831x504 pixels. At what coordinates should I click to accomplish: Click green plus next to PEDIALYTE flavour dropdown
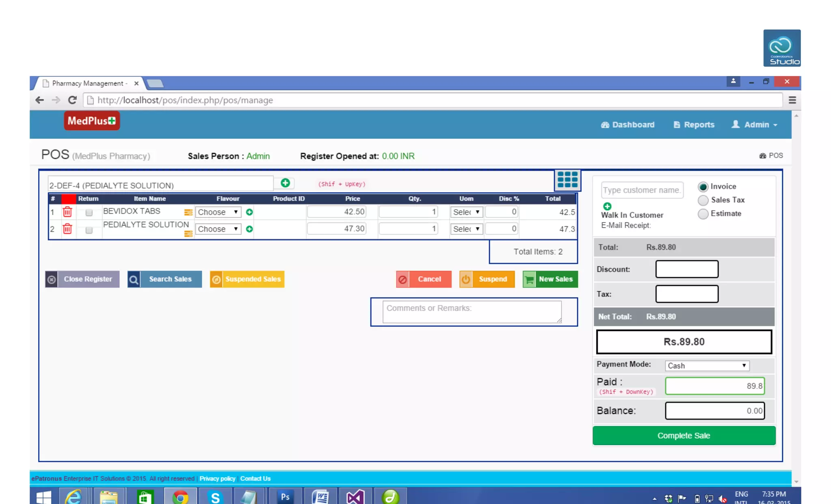tap(250, 229)
